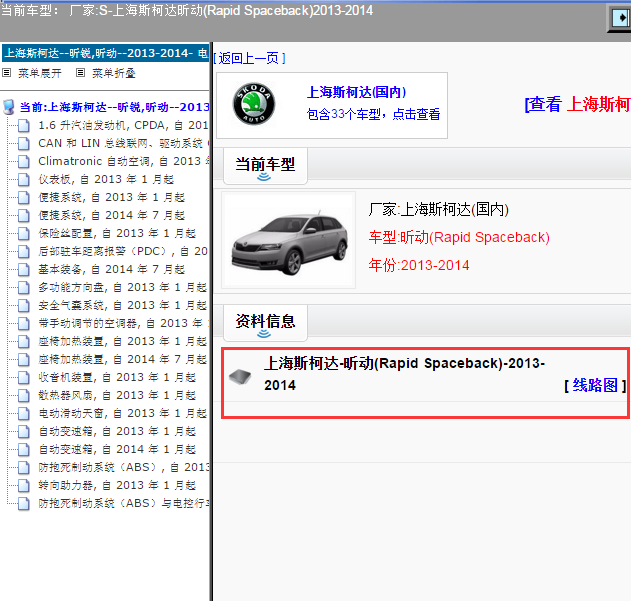Viewport: 631px width, 601px height.
Task: Click the 查看 上海斯柯 link at right
Action: point(577,104)
